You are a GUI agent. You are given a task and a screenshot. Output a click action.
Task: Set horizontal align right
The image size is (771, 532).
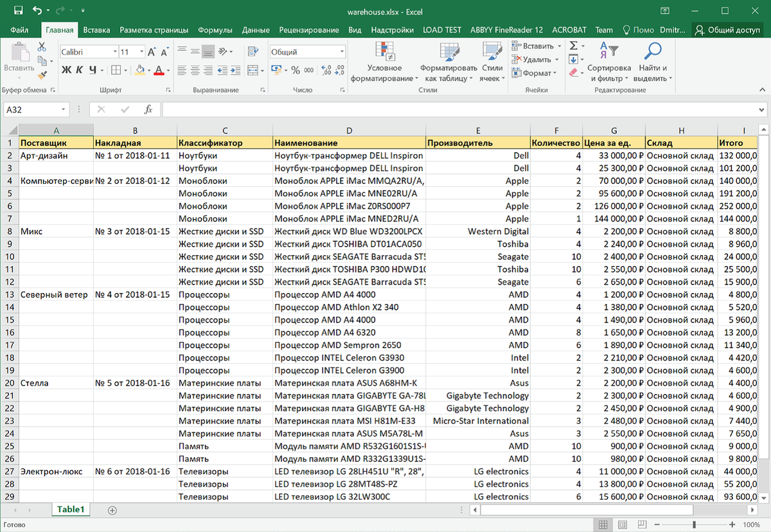[x=208, y=70]
